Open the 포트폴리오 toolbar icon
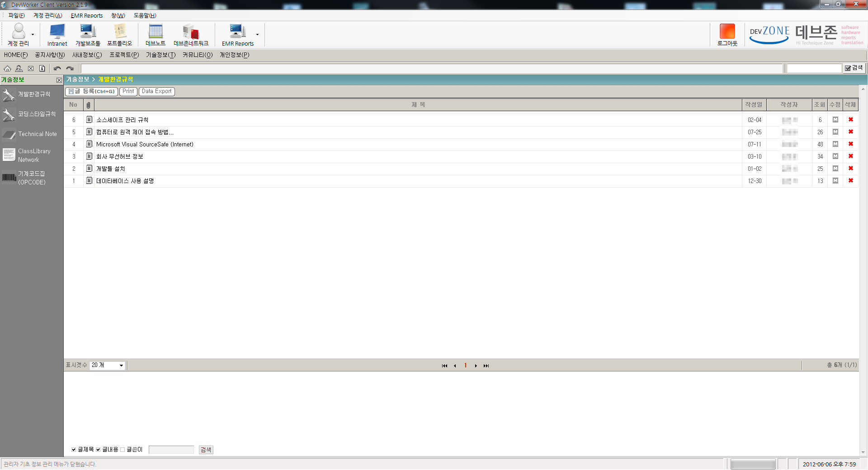 click(120, 34)
